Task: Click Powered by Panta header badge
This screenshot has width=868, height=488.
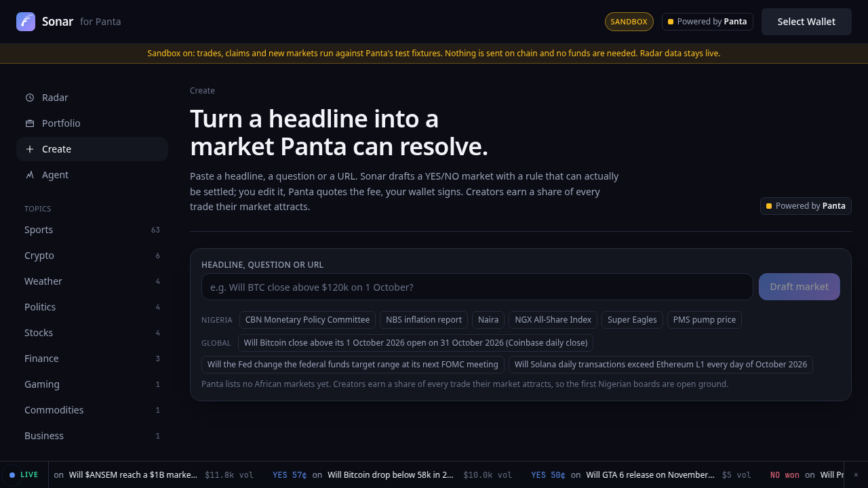Action: (x=707, y=22)
